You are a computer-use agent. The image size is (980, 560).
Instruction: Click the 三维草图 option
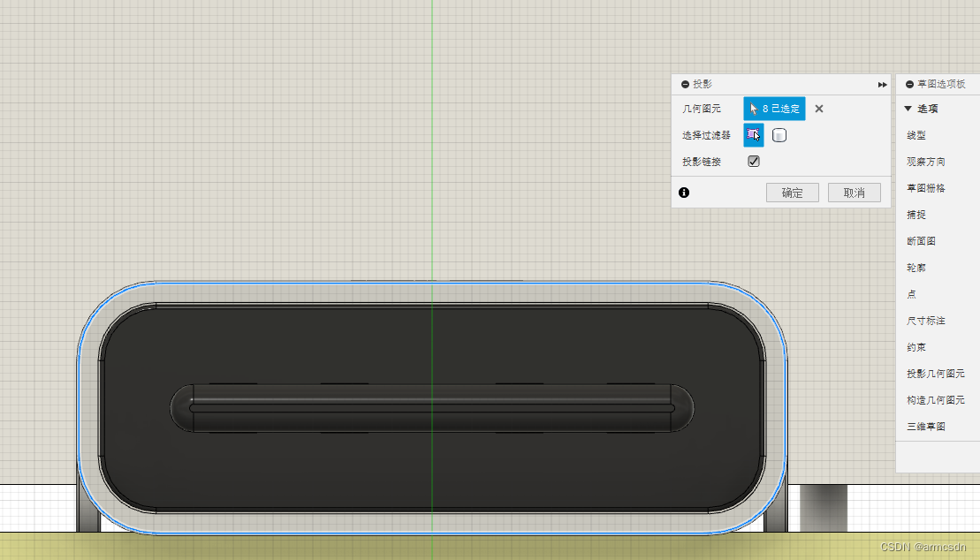[x=925, y=427]
